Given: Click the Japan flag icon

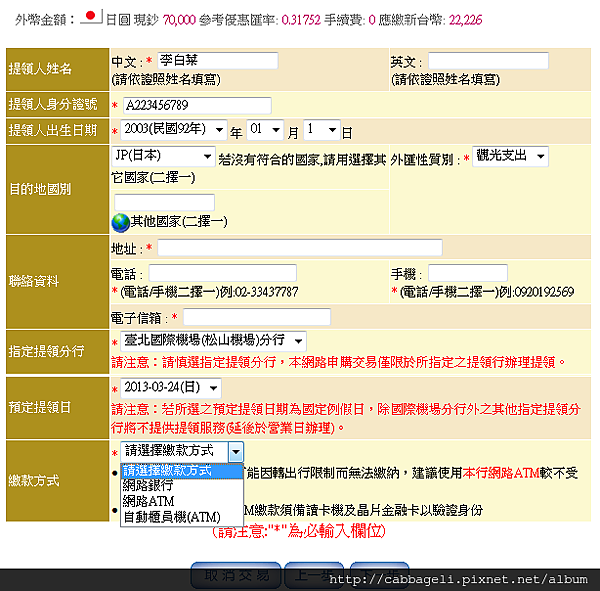Looking at the screenshot, I should [91, 16].
